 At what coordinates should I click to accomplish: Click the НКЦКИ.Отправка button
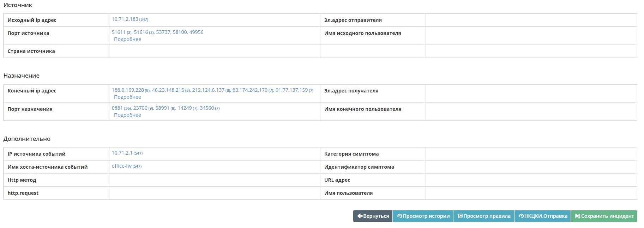point(542,216)
